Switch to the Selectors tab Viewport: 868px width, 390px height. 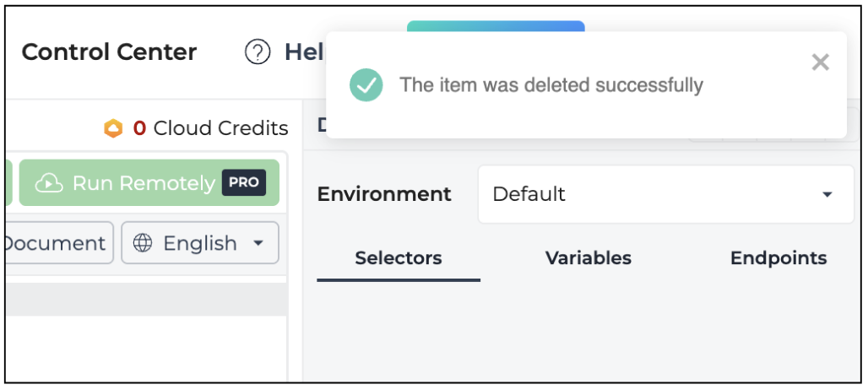(399, 258)
